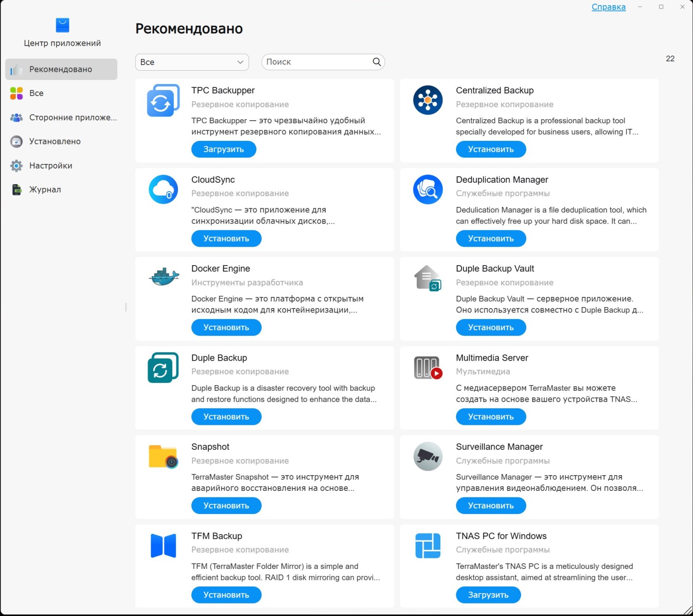Click the Deduplication Manager title text
Image resolution: width=693 pixels, height=616 pixels.
click(x=502, y=180)
